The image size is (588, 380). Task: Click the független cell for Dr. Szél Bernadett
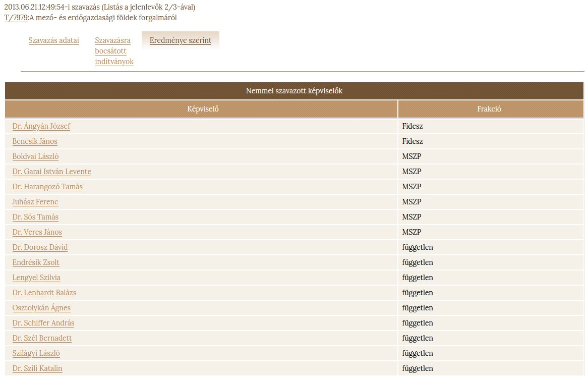coord(491,338)
